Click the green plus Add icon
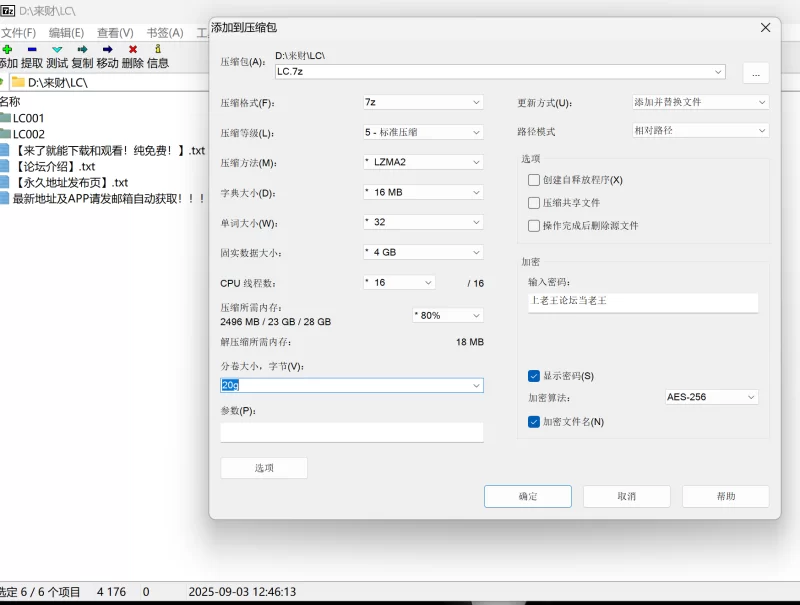The image size is (800, 605). 7,49
